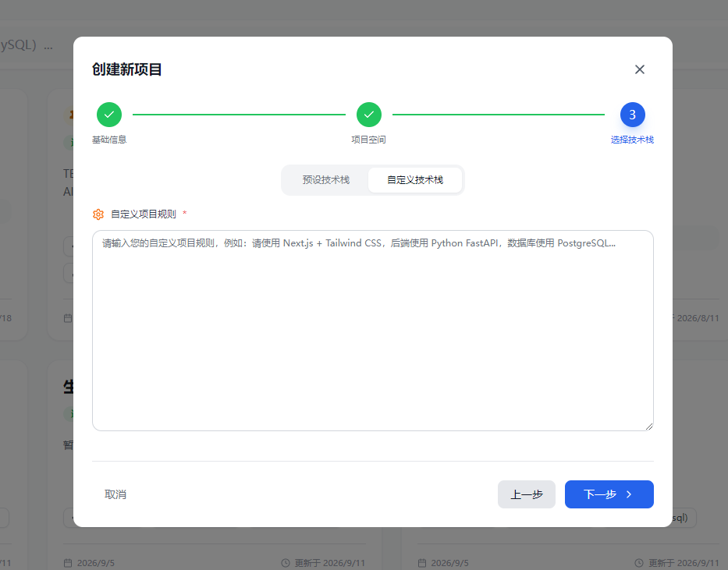
Task: Click the 创建新项目 dialog title
Action: 126,69
